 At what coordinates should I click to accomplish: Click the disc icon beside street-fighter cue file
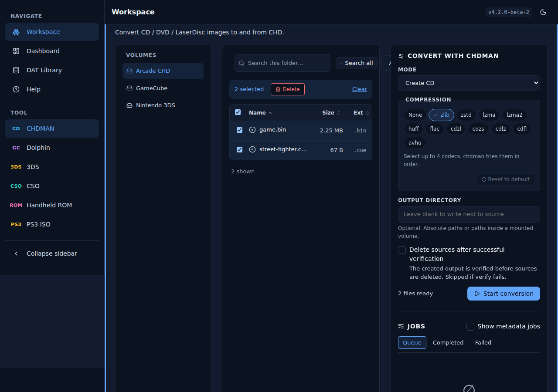(252, 149)
